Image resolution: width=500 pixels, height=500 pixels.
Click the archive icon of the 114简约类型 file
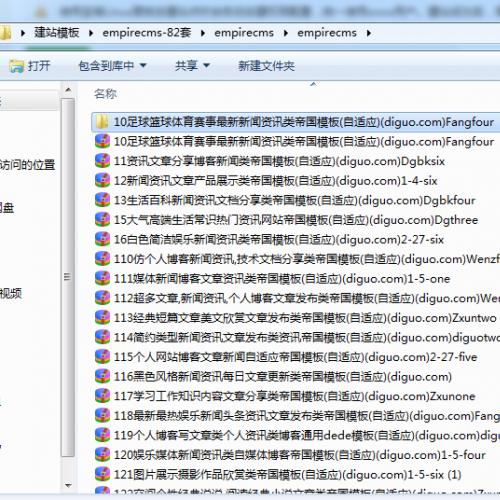coord(102,337)
